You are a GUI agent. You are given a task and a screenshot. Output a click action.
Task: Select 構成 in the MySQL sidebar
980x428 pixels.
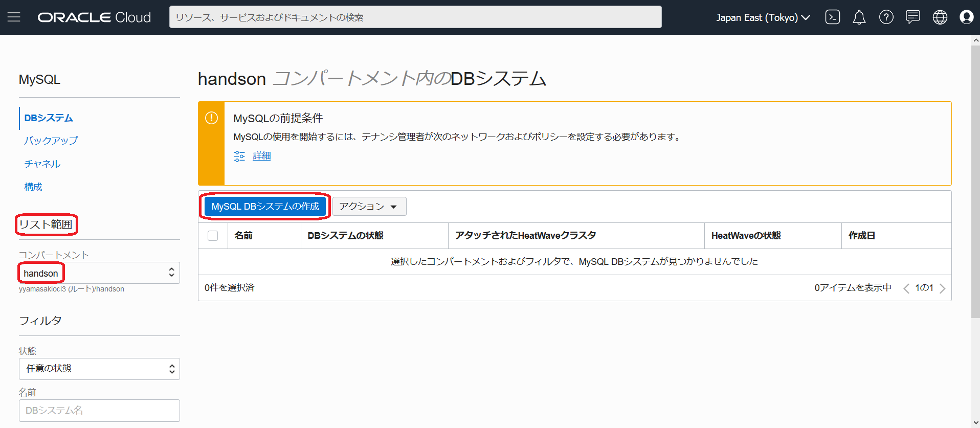pos(33,187)
